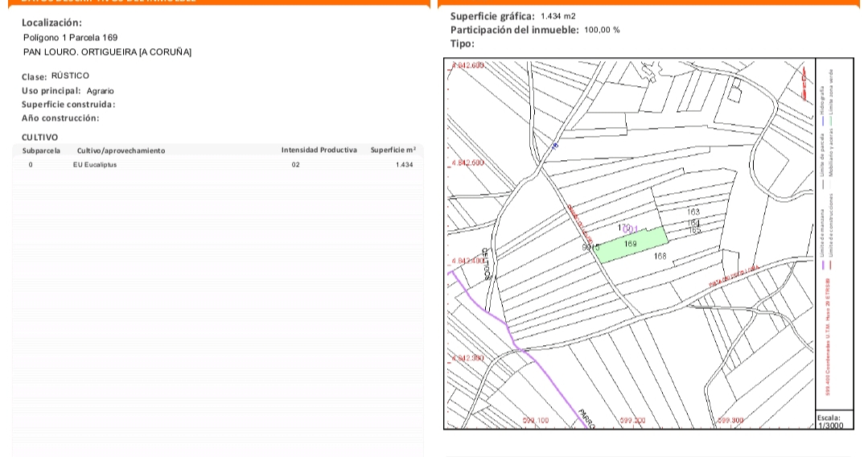
Task: Click the 'Superficie gráfica' 1.434 m2 value
Action: tap(558, 17)
